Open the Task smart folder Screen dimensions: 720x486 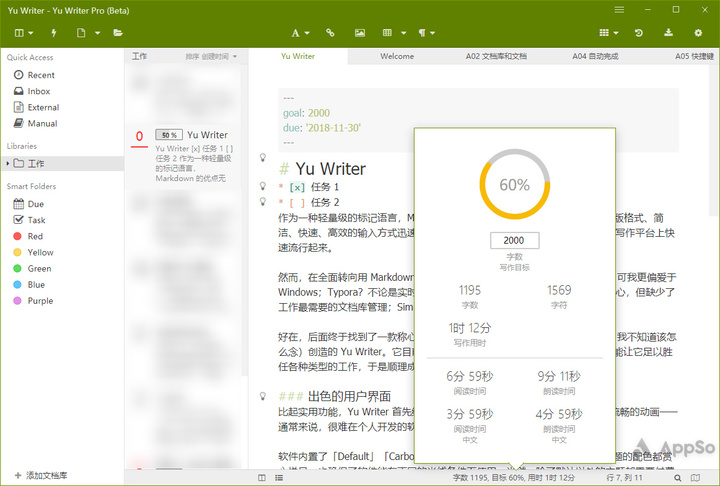pyautogui.click(x=30, y=220)
